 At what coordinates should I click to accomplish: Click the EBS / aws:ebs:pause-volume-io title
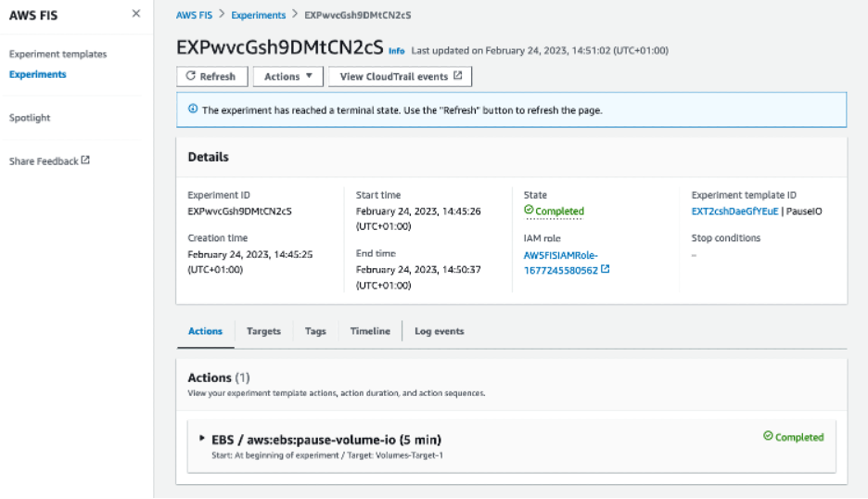click(x=326, y=440)
